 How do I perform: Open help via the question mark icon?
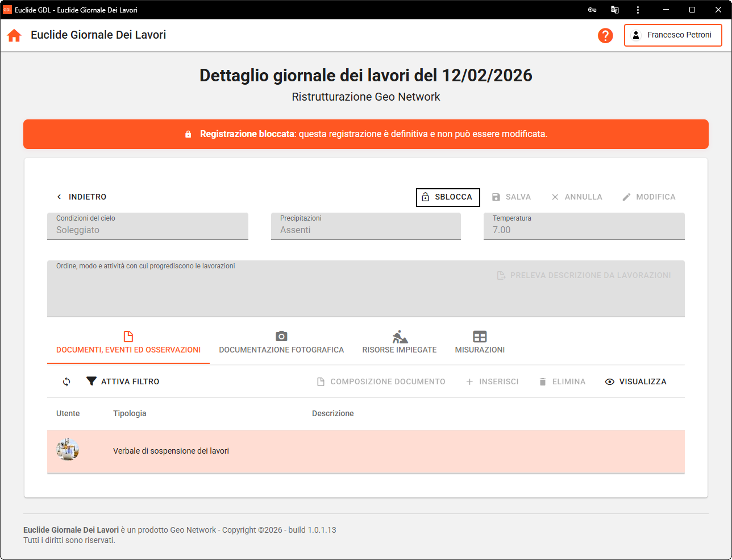coord(605,35)
